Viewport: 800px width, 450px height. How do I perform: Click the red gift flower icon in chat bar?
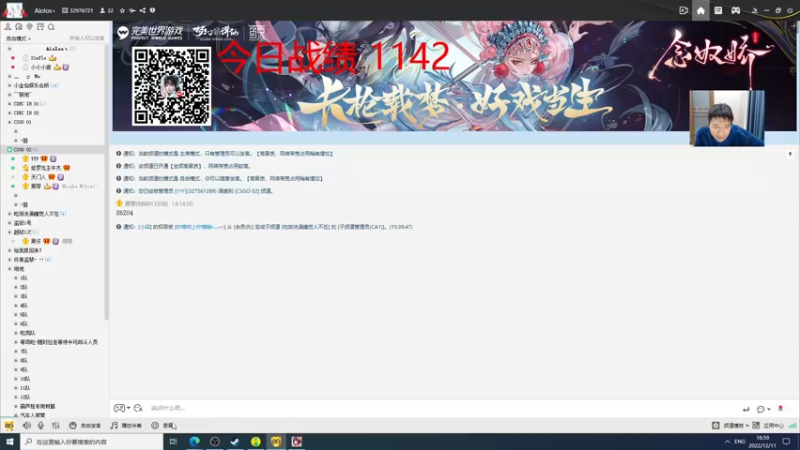[x=780, y=409]
